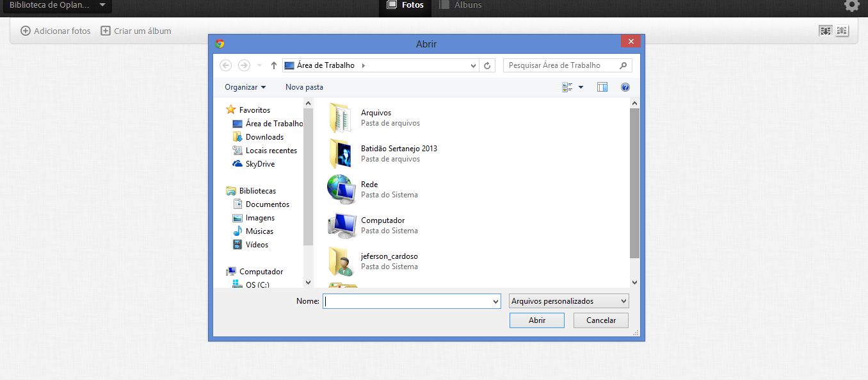Click the file list scroll down arrow
The width and height of the screenshot is (868, 380).
tap(634, 283)
